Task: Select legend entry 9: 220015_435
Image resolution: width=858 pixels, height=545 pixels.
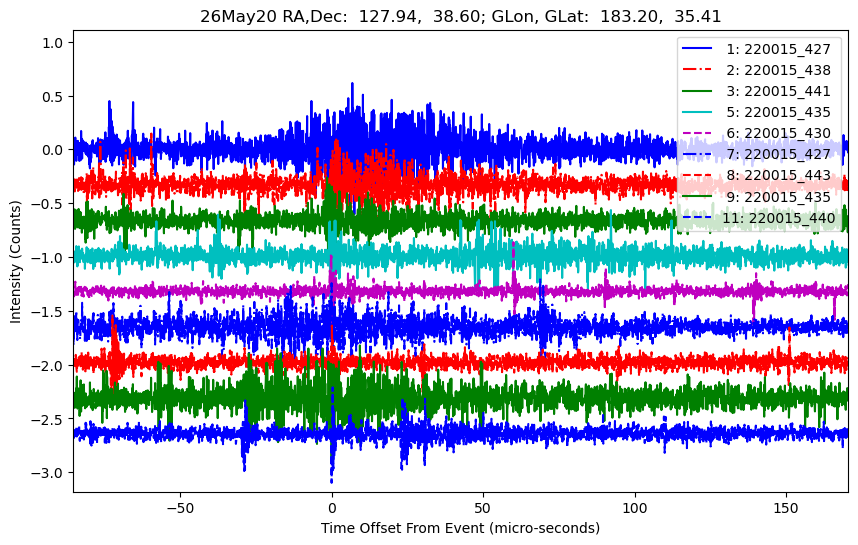Action: [x=778, y=197]
